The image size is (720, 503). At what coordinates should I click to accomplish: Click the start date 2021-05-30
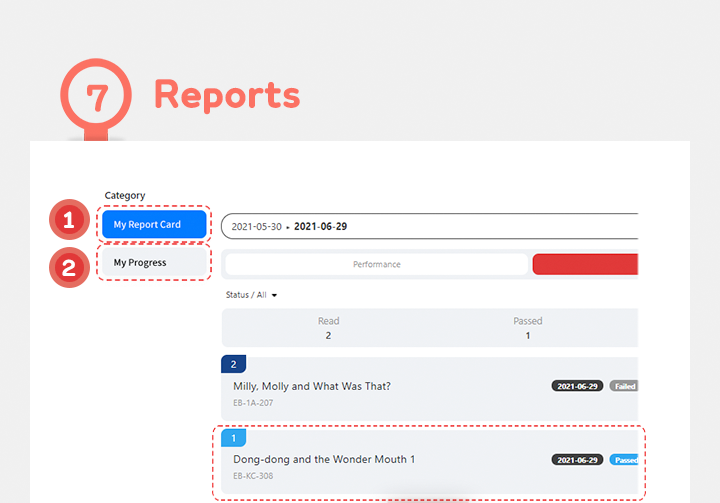(x=257, y=227)
